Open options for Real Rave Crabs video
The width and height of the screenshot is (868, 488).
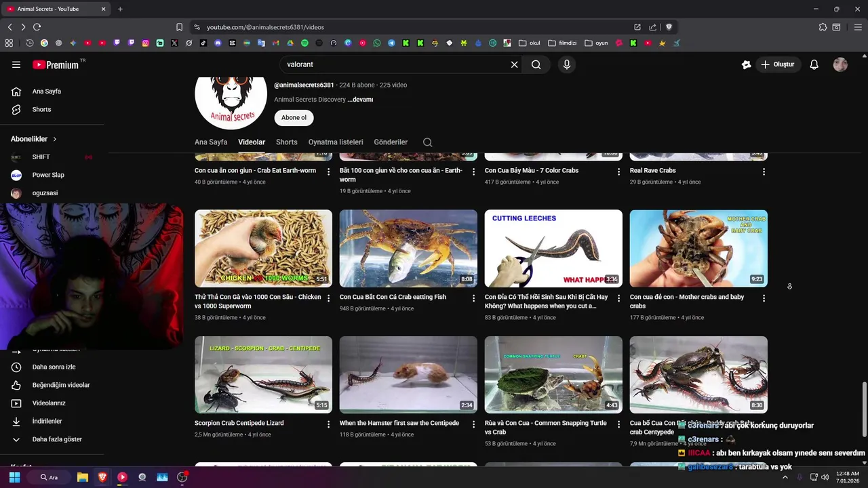pyautogui.click(x=764, y=171)
